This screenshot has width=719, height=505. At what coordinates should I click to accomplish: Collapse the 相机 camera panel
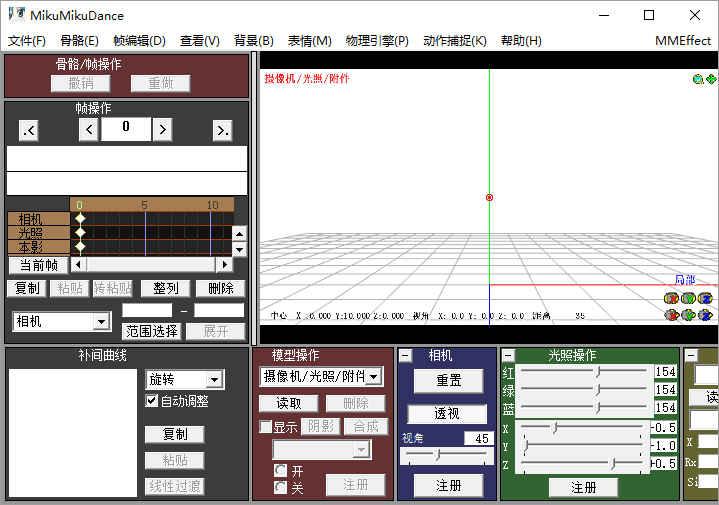(406, 355)
